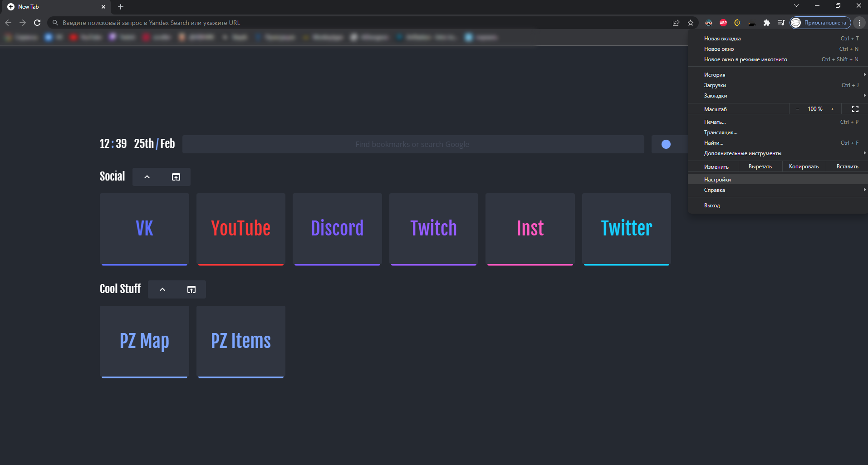Open the ABP Adblock Plus extension
This screenshot has width=868, height=465.
click(723, 23)
